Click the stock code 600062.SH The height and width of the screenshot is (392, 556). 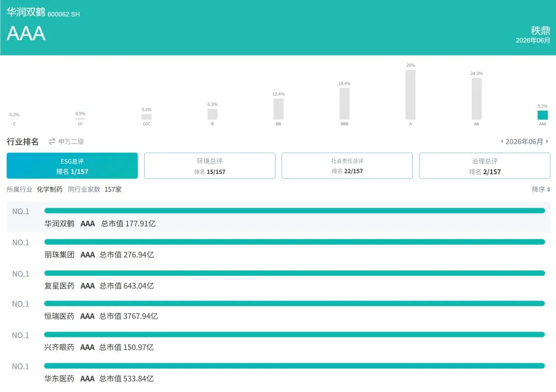tap(64, 14)
